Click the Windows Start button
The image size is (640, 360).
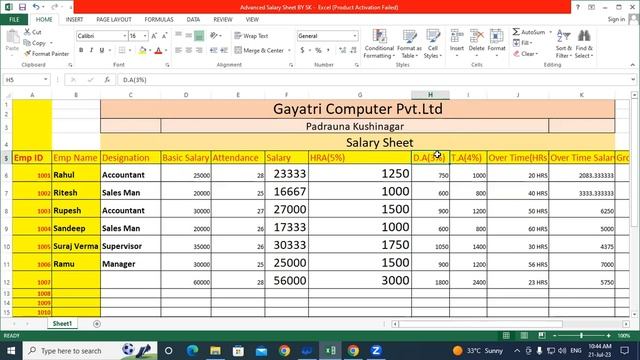[11, 351]
